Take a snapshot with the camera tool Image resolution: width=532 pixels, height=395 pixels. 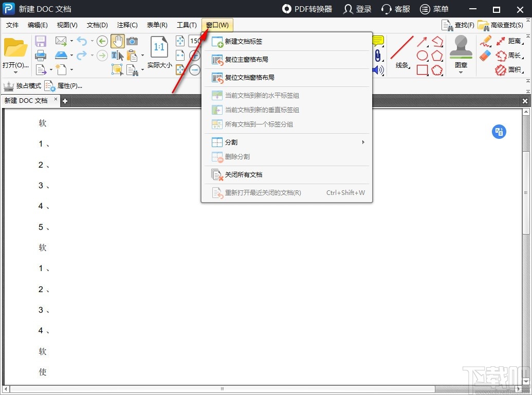[x=133, y=42]
